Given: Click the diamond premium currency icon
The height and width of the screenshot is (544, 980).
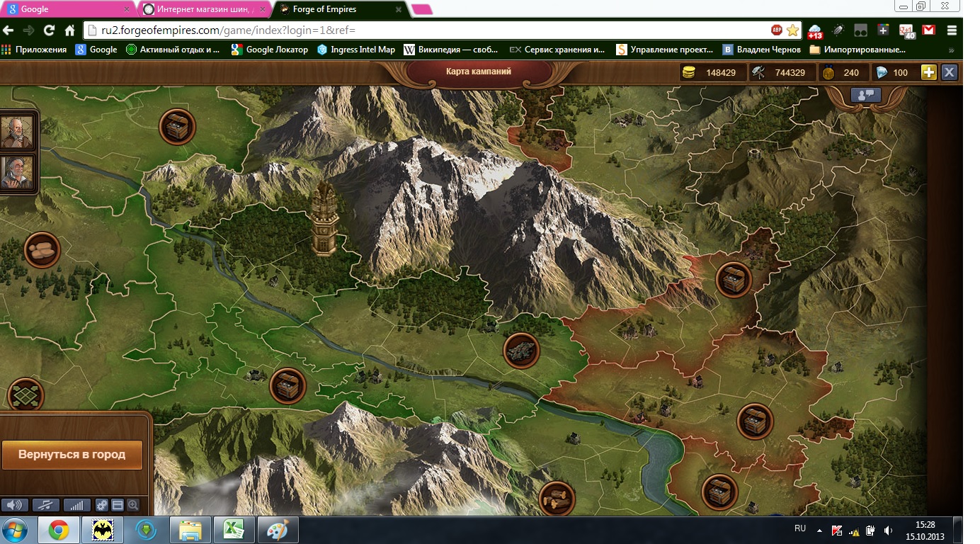Looking at the screenshot, I should coord(882,72).
